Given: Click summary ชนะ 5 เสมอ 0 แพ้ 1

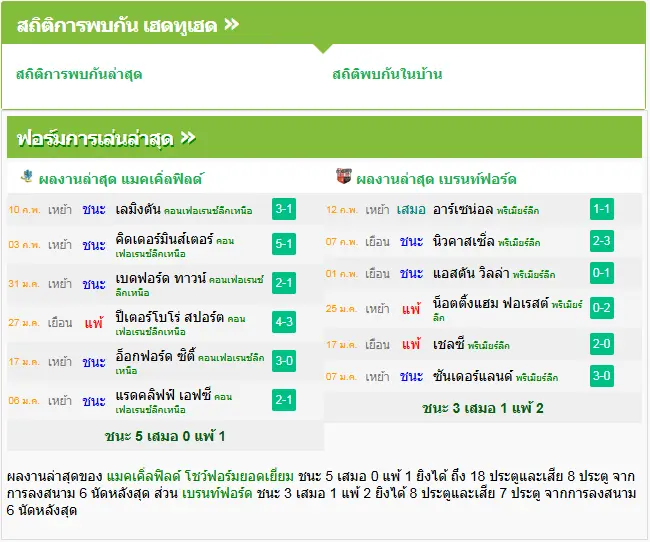Looking at the screenshot, I should tap(165, 436).
